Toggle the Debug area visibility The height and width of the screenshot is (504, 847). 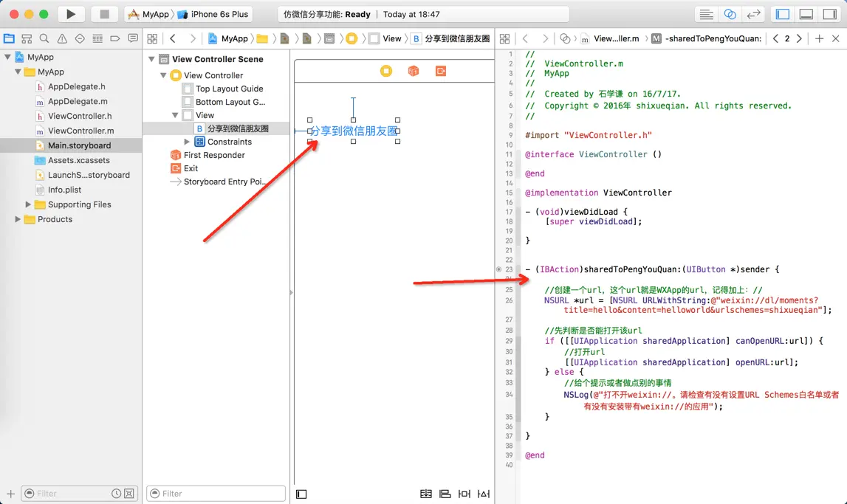point(806,15)
